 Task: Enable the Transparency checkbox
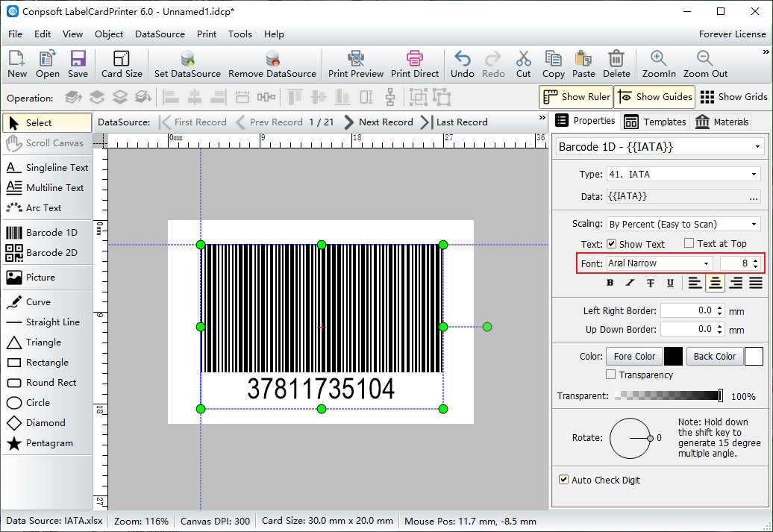(611, 375)
